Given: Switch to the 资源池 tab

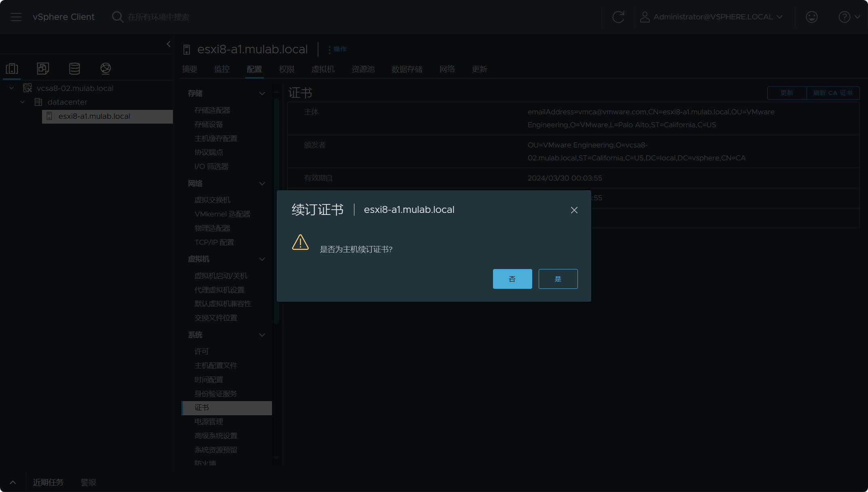Looking at the screenshot, I should (x=363, y=69).
